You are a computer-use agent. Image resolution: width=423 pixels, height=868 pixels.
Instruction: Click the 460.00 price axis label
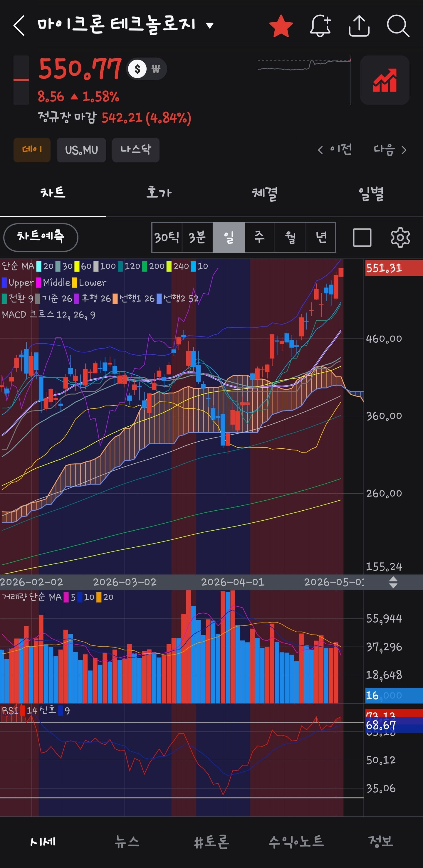click(384, 339)
